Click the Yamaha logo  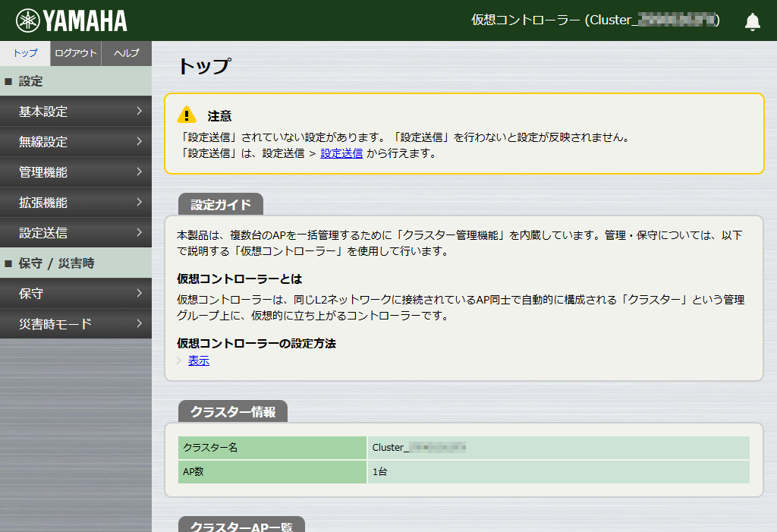click(x=71, y=20)
